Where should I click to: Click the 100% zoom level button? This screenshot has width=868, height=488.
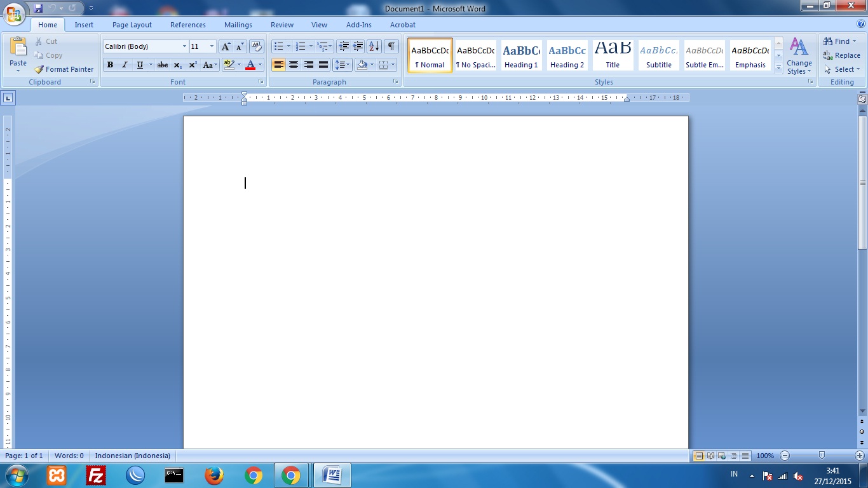pyautogui.click(x=765, y=456)
